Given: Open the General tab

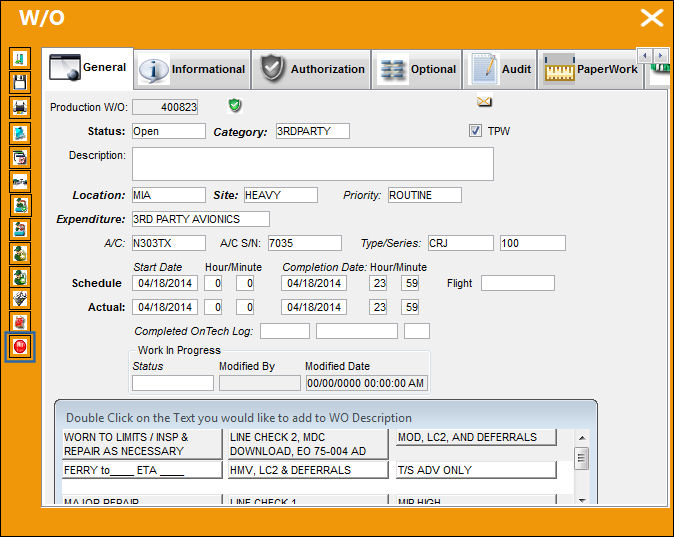Looking at the screenshot, I should pos(88,68).
